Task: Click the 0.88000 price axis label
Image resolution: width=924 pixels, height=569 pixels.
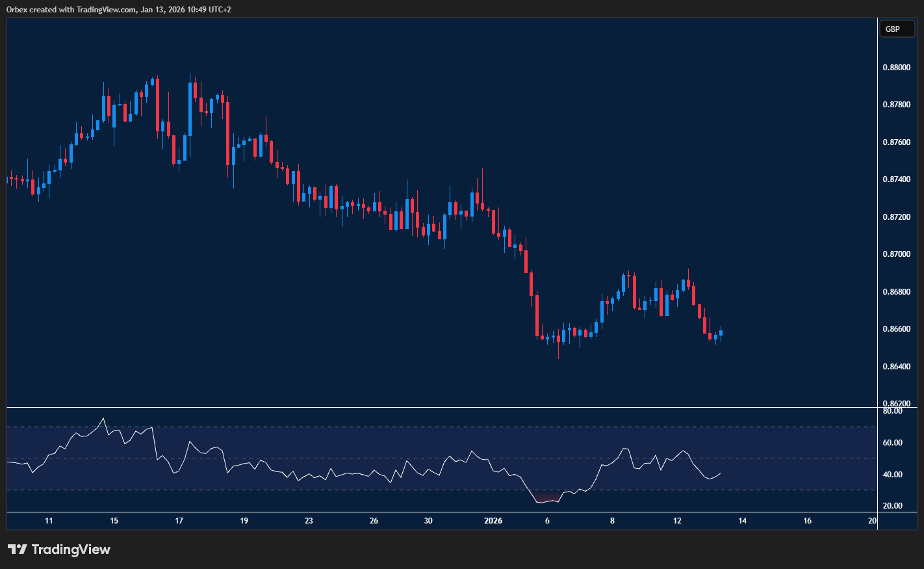Action: click(896, 68)
